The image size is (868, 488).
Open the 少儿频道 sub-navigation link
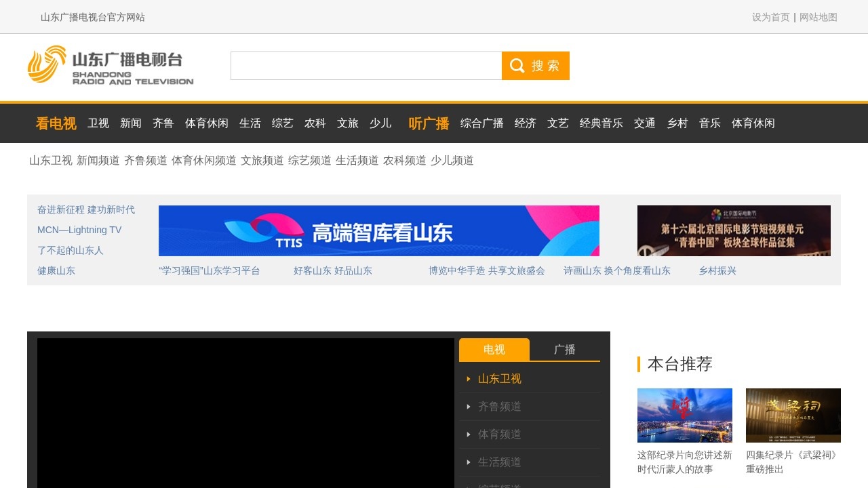[452, 161]
